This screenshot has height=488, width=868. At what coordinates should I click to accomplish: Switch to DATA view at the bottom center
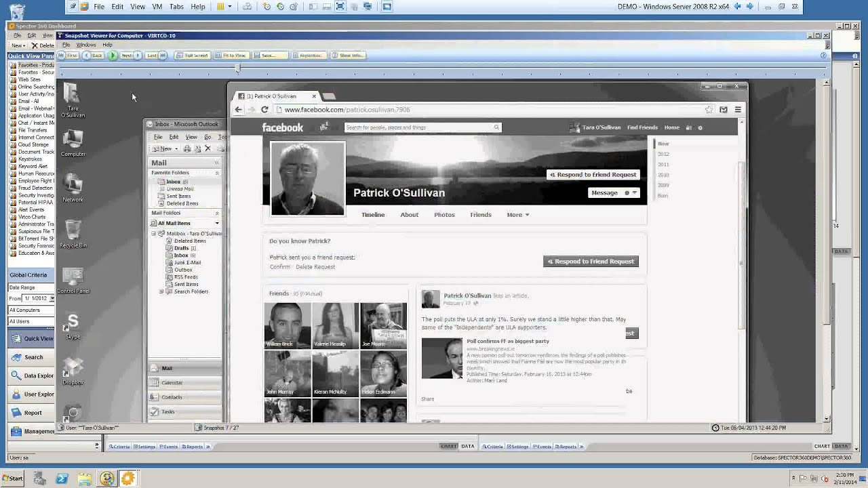(468, 446)
